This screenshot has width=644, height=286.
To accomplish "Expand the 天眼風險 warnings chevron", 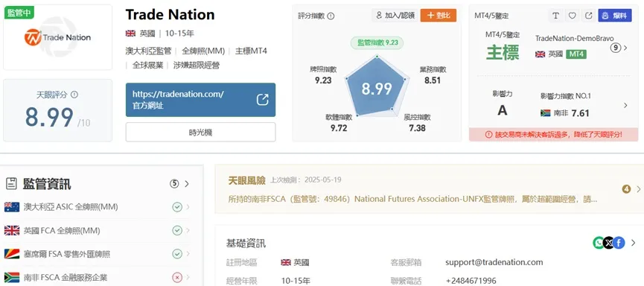I will [638, 189].
